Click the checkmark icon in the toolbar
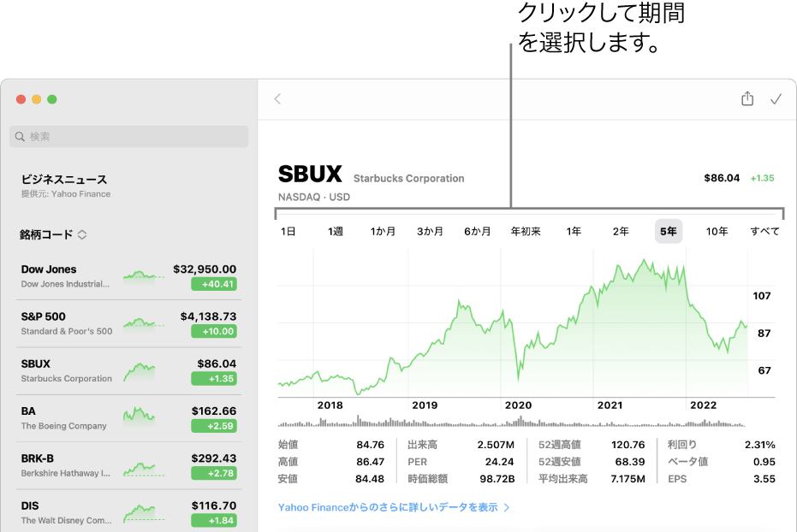Screen dimensions: 797x532 point(776,98)
